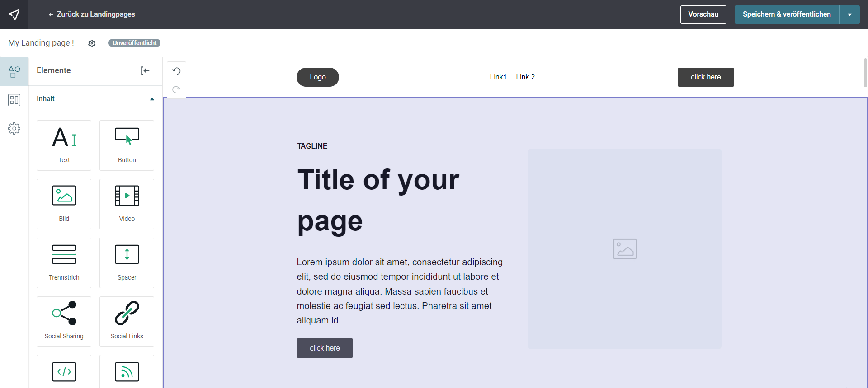Choose the Video element tile
The image size is (868, 388).
pos(127,204)
